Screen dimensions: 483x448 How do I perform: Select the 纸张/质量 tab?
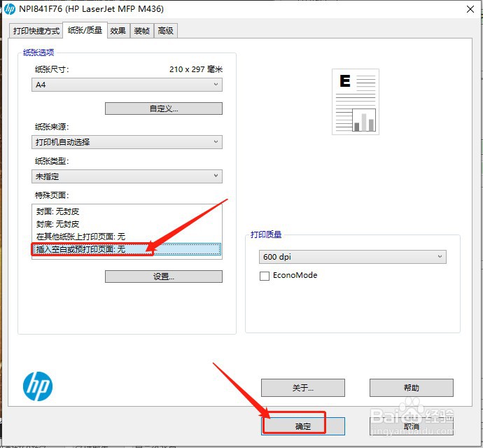85,30
